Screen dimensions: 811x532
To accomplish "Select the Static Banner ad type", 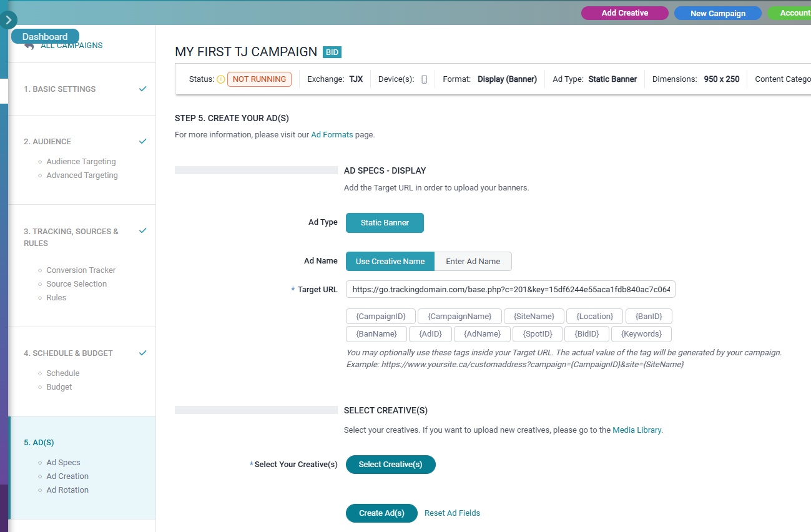I will click(x=385, y=223).
